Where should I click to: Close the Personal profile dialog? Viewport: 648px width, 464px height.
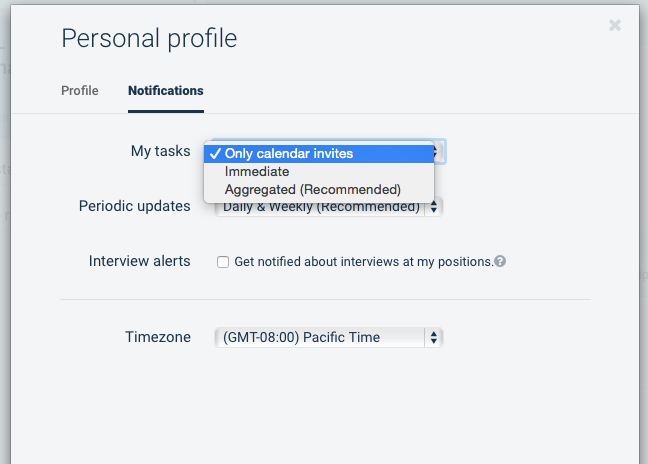pos(615,26)
